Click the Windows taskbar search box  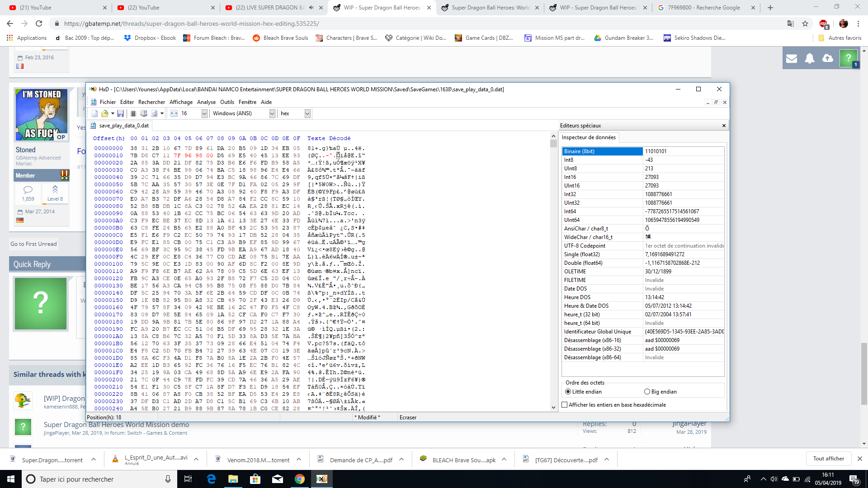pos(99,479)
